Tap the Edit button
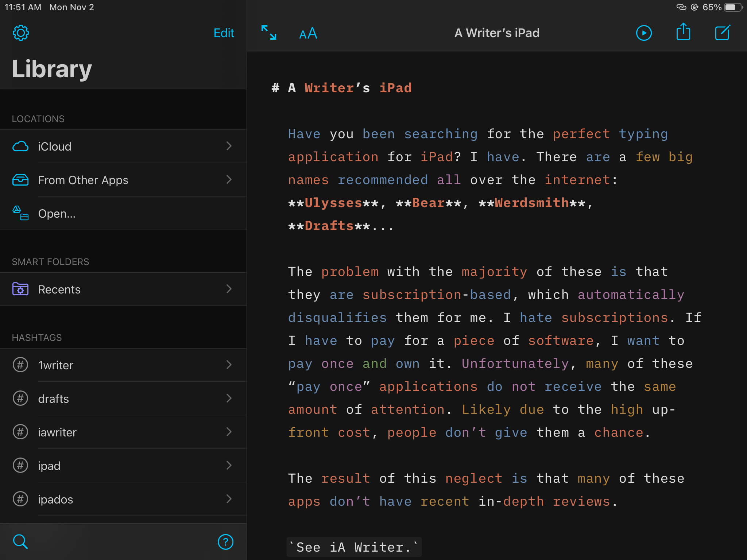Screen dimensions: 747x560 (x=224, y=33)
